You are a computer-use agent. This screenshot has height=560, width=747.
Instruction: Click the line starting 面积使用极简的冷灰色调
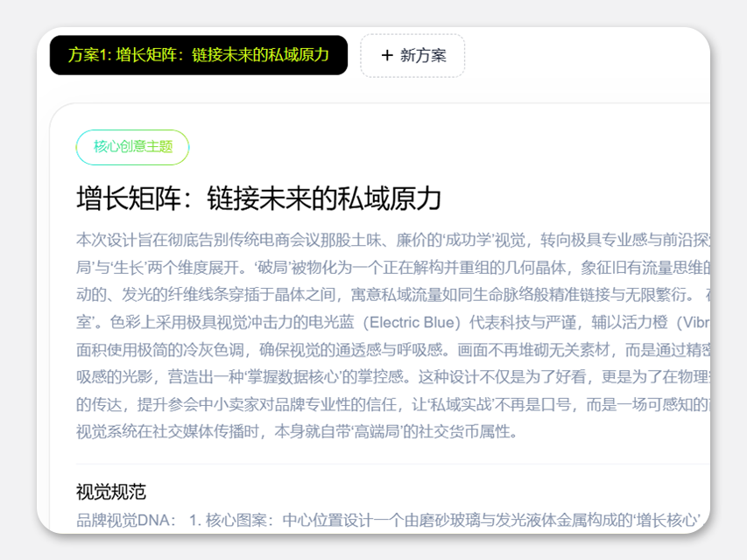(x=393, y=351)
